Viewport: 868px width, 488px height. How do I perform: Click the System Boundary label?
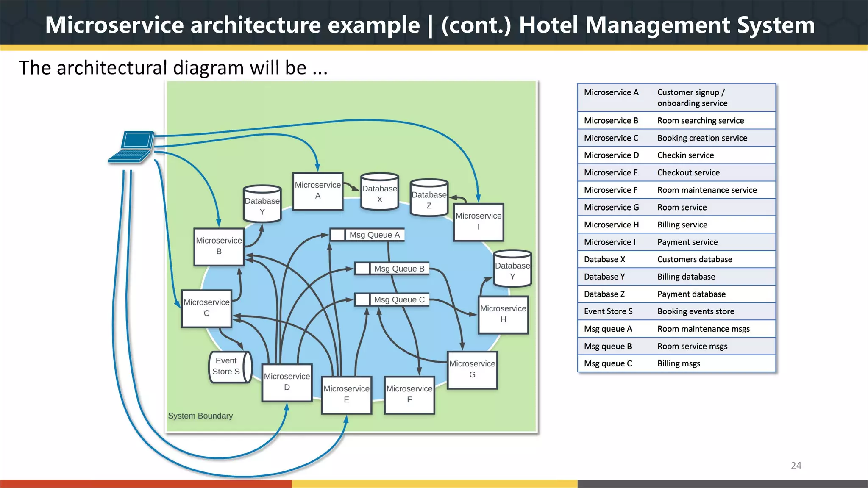[x=200, y=416]
